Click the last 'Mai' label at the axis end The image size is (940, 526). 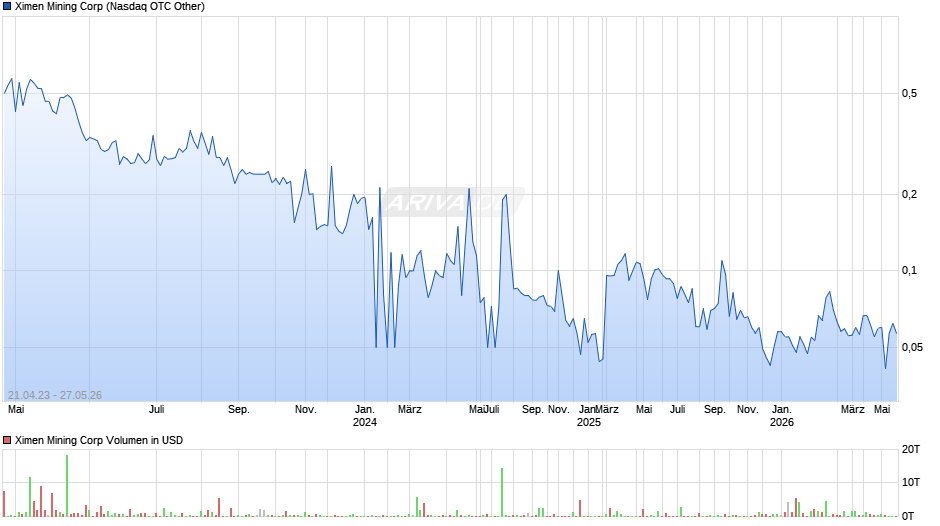point(882,410)
